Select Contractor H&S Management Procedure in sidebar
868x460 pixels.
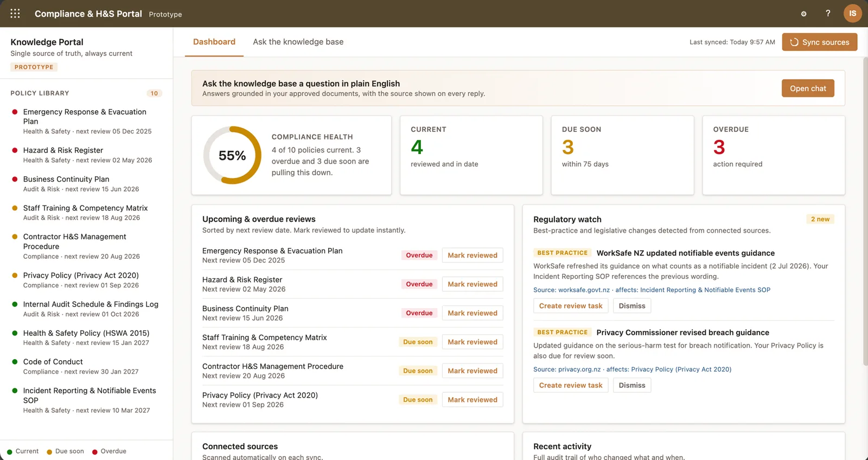click(87, 246)
